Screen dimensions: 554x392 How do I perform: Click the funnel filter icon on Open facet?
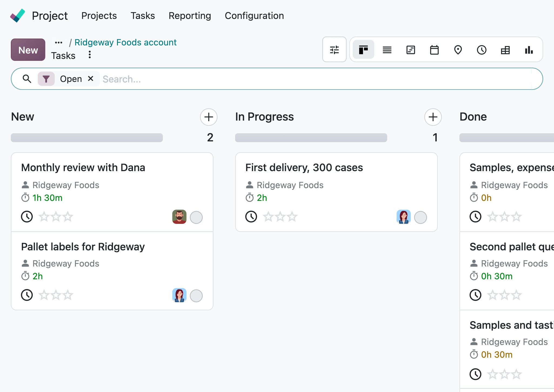(x=46, y=79)
